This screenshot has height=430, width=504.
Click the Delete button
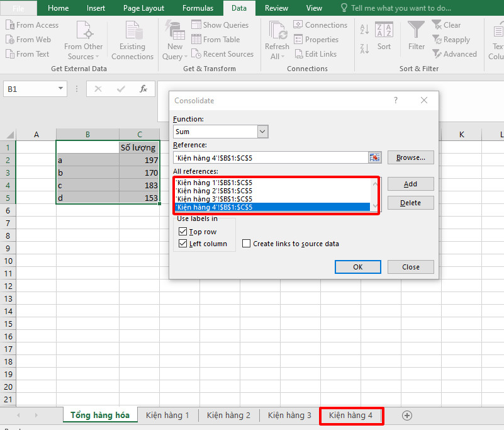click(410, 203)
